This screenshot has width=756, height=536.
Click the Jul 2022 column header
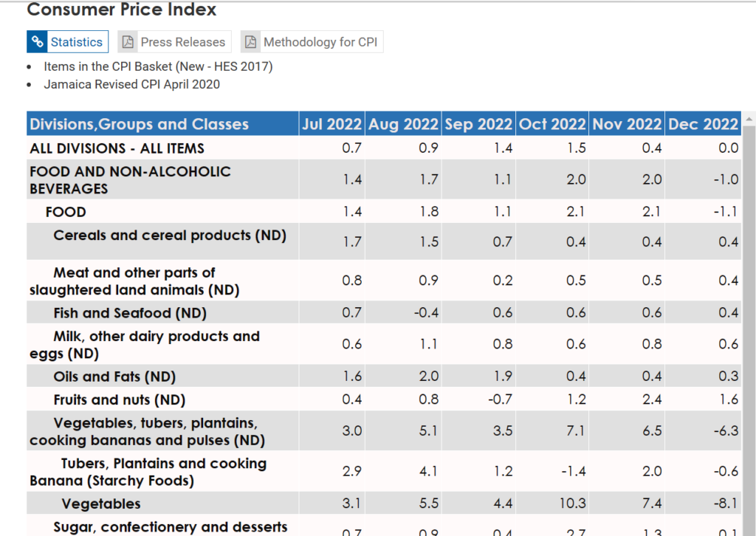point(331,124)
